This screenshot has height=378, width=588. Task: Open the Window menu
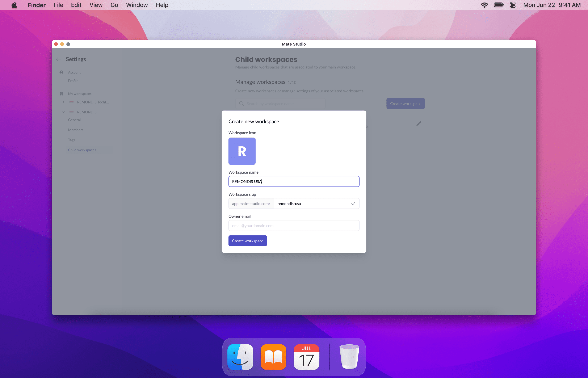(x=137, y=5)
